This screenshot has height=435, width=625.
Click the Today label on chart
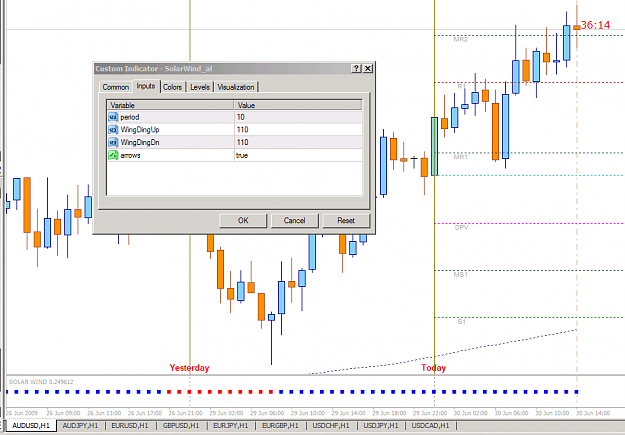[x=434, y=368]
